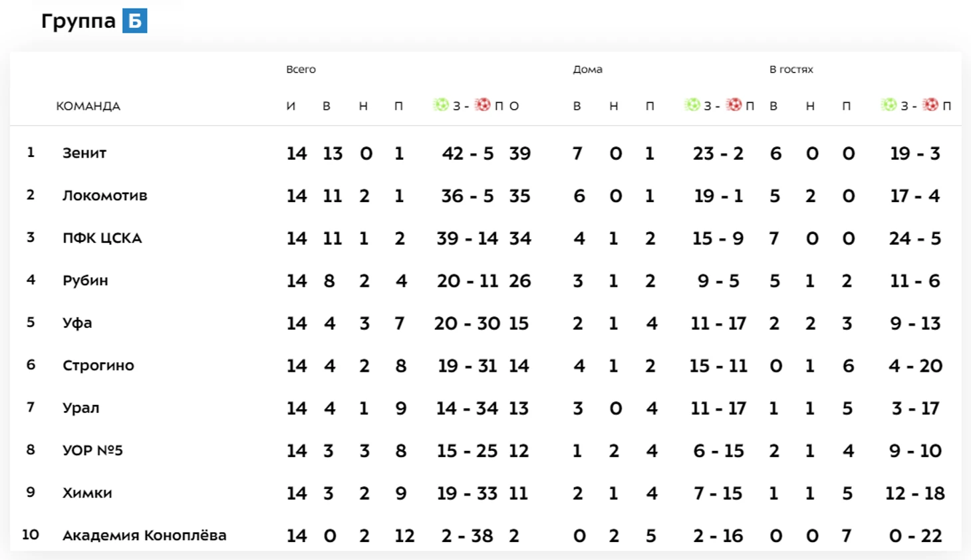Click green goals-scored icon under Дома
971x560 pixels.
(692, 104)
